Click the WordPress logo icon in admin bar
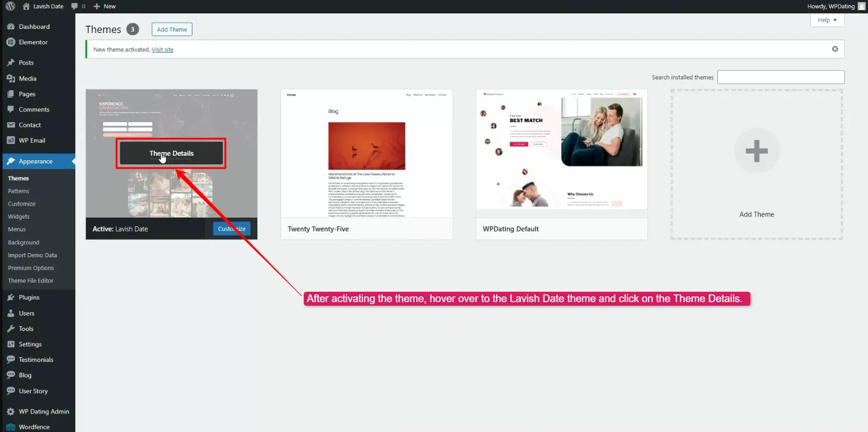This screenshot has height=432, width=868. pos(10,6)
